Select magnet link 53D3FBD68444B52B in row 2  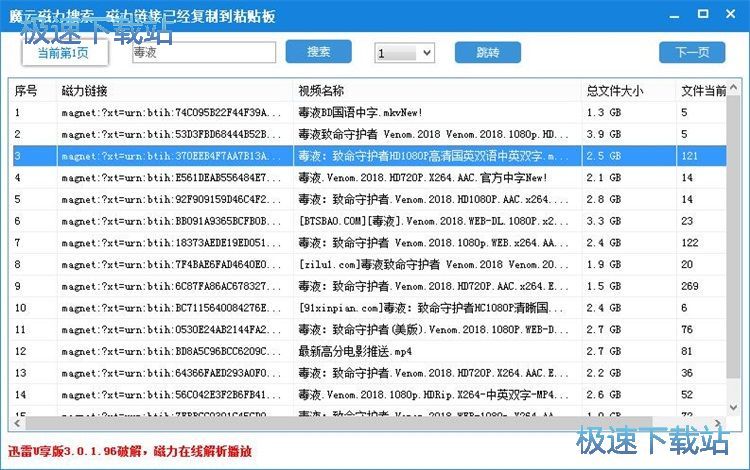click(171, 134)
